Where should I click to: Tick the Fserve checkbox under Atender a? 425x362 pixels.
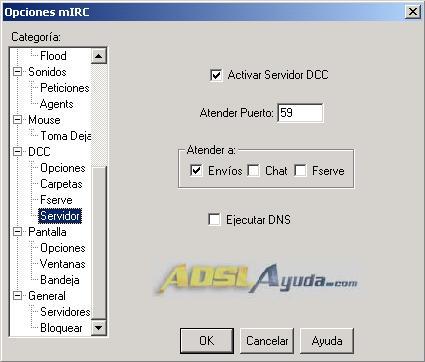pyautogui.click(x=300, y=171)
